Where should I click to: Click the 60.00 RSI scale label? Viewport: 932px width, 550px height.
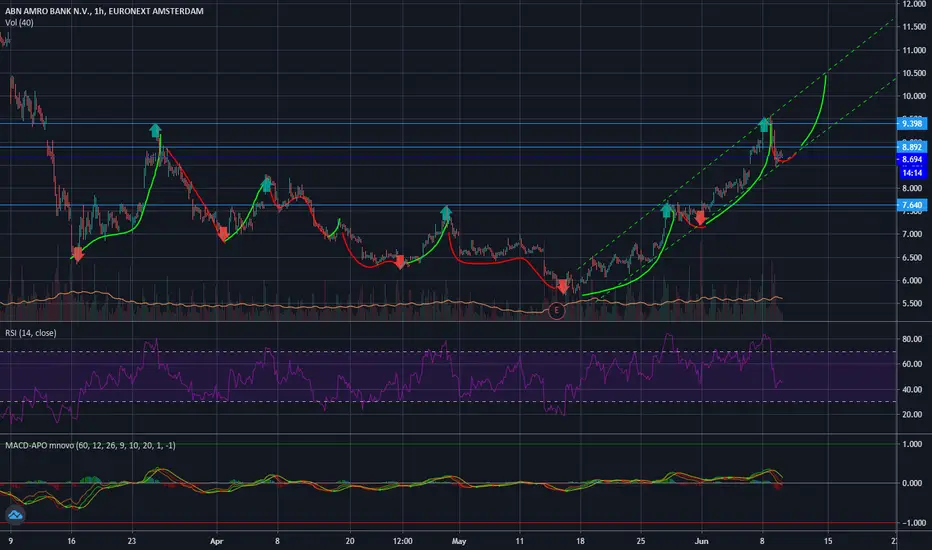[912, 364]
